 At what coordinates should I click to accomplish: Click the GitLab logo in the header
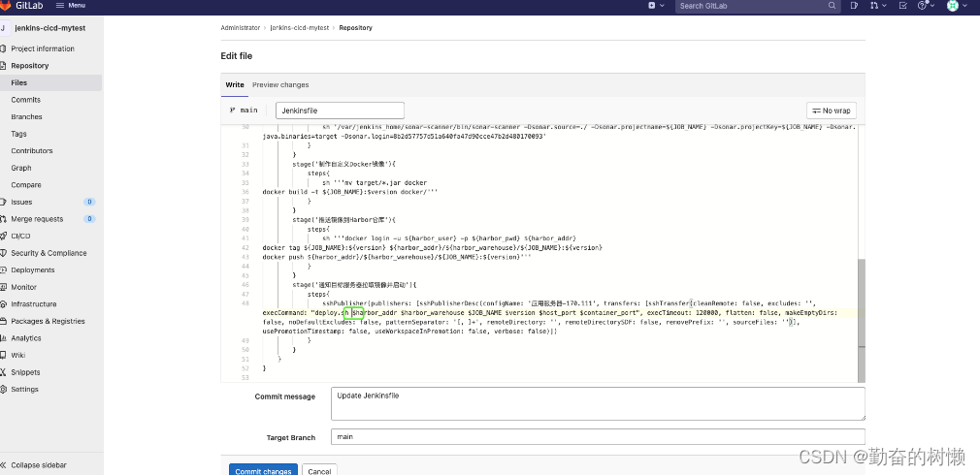[20, 5]
